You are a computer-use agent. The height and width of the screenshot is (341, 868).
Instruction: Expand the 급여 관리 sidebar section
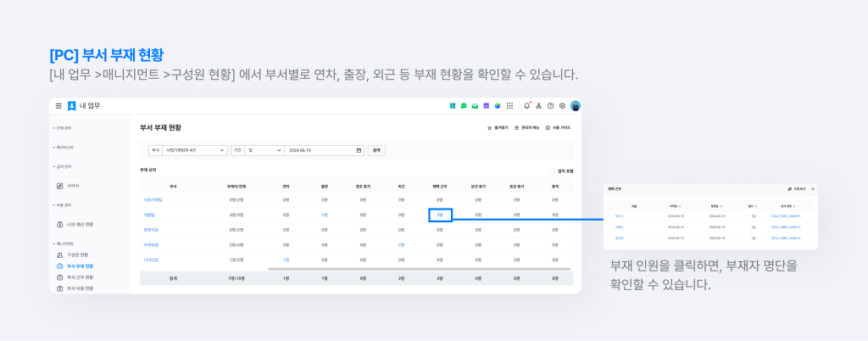62,166
